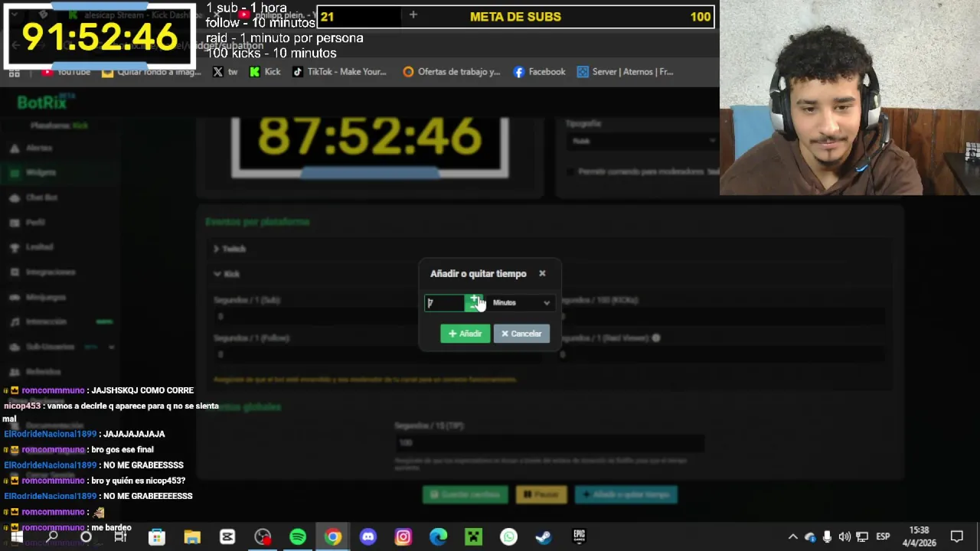Open Epic Games Launcher from the taskbar

[x=579, y=537]
